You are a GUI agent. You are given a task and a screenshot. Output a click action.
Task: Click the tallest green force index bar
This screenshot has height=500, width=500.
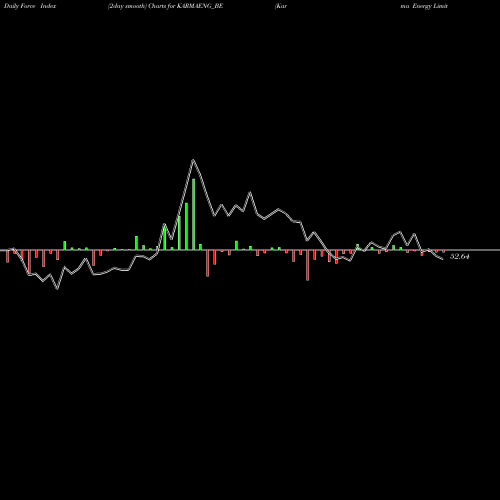[194, 214]
